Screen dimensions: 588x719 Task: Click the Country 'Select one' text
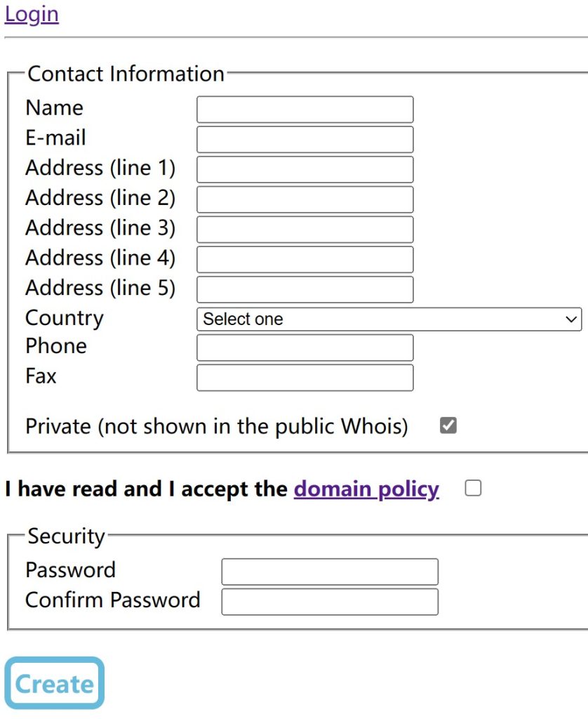(x=243, y=319)
